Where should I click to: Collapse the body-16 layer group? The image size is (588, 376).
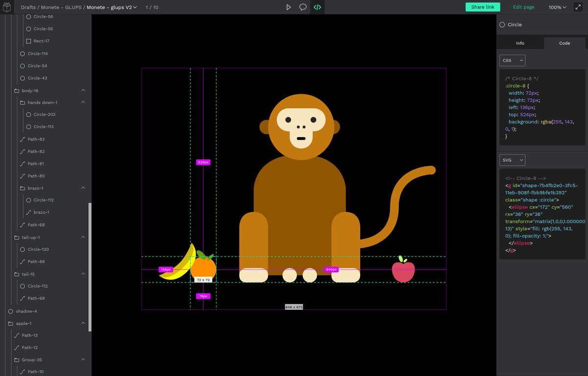(83, 90)
